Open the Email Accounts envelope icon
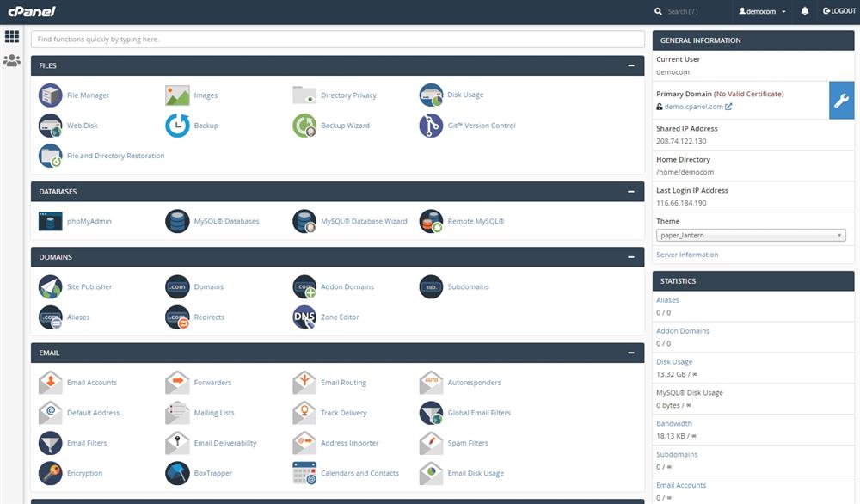Screen dimensions: 860x504 (51, 383)
